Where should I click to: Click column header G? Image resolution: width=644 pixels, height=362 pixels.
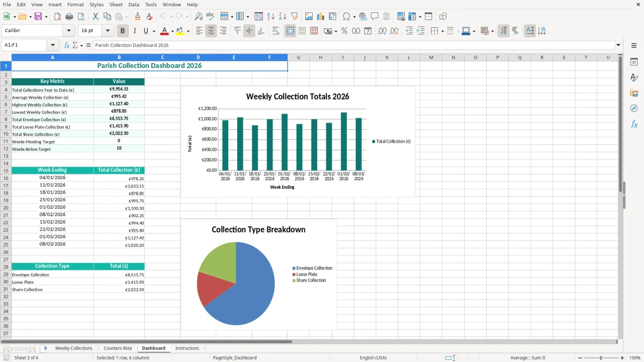[298, 57]
